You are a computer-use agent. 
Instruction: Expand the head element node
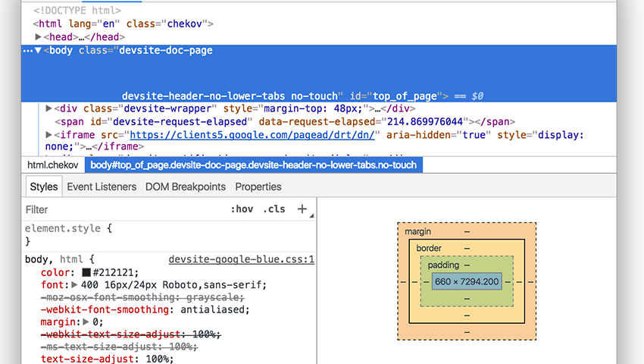(39, 36)
